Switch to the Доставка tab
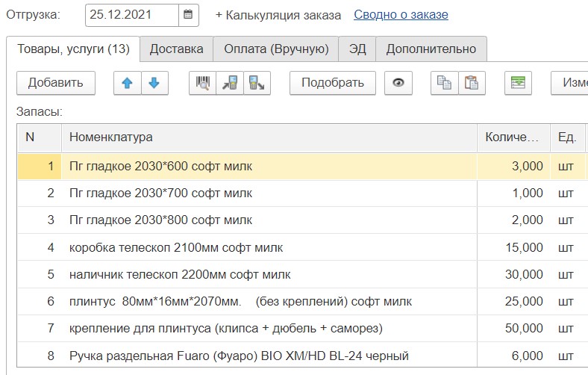Screen dimensions: 588x375 click(176, 49)
